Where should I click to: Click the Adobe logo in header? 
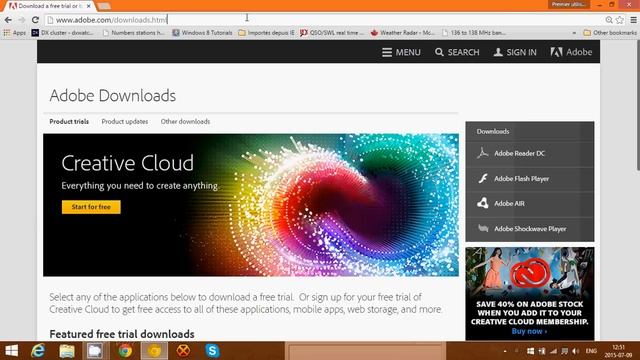coord(571,52)
